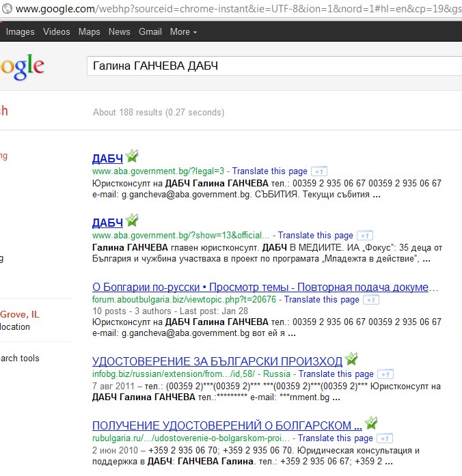Screen dimensions: 462x476
Task: Click green checkmark next to ПОЛУЧЕНИЕ УДОСТОВЕРЕНИЙ result
Action: pos(371,423)
